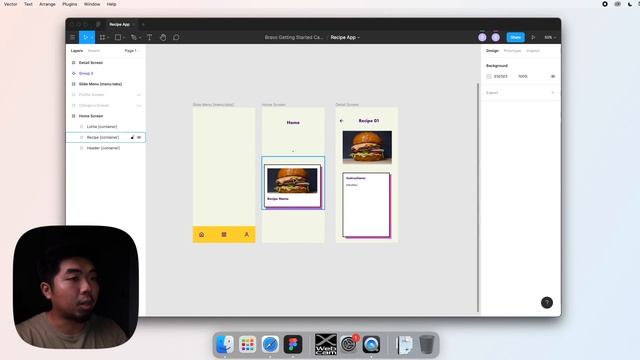The height and width of the screenshot is (360, 640).
Task: Select the Pen tool
Action: (x=133, y=37)
